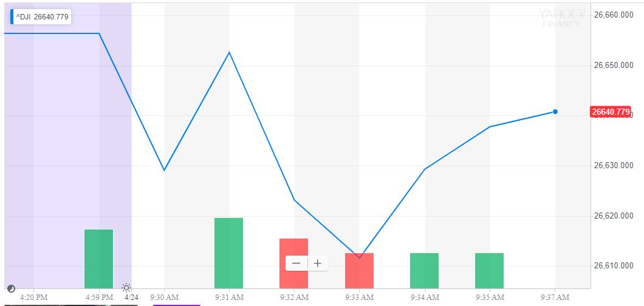Click the 9:37 AM time axis label
The image size is (644, 306).
click(x=555, y=297)
